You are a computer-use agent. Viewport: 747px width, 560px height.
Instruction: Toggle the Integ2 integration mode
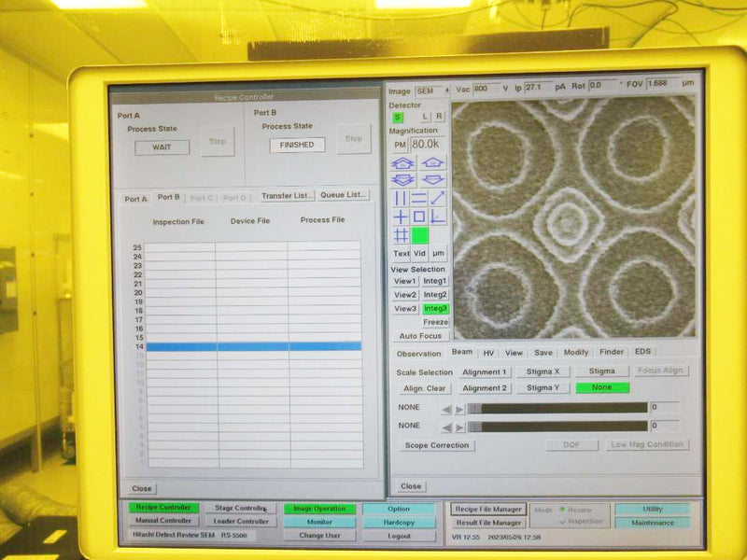(x=435, y=295)
